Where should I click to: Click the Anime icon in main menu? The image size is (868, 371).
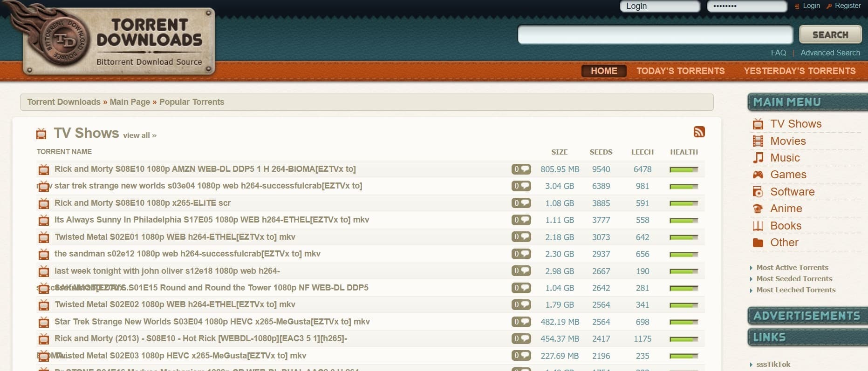pos(758,209)
